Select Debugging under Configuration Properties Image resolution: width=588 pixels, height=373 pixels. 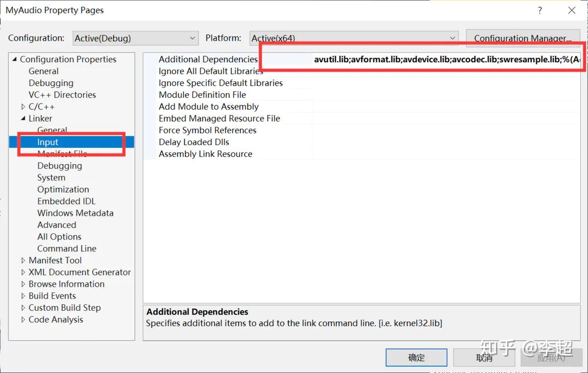coord(51,83)
